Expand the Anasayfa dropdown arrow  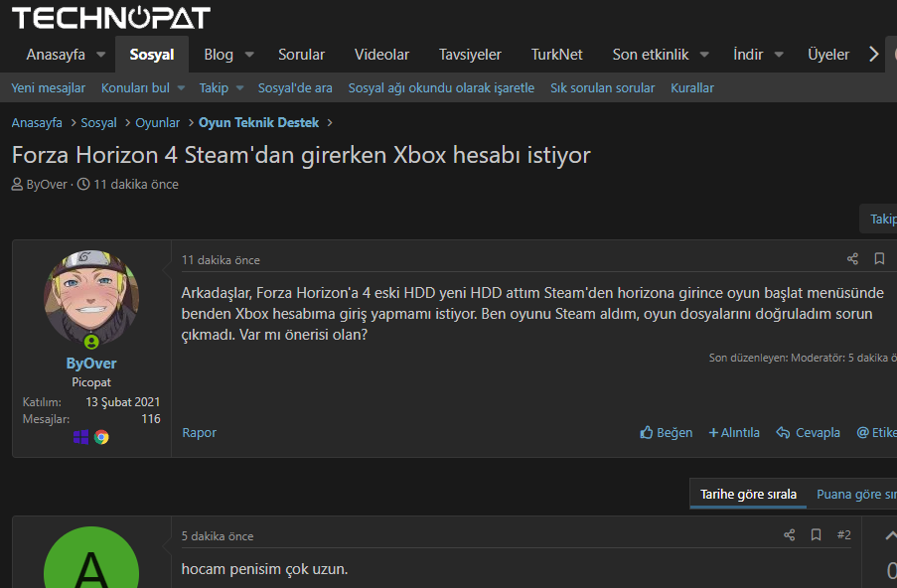click(100, 55)
